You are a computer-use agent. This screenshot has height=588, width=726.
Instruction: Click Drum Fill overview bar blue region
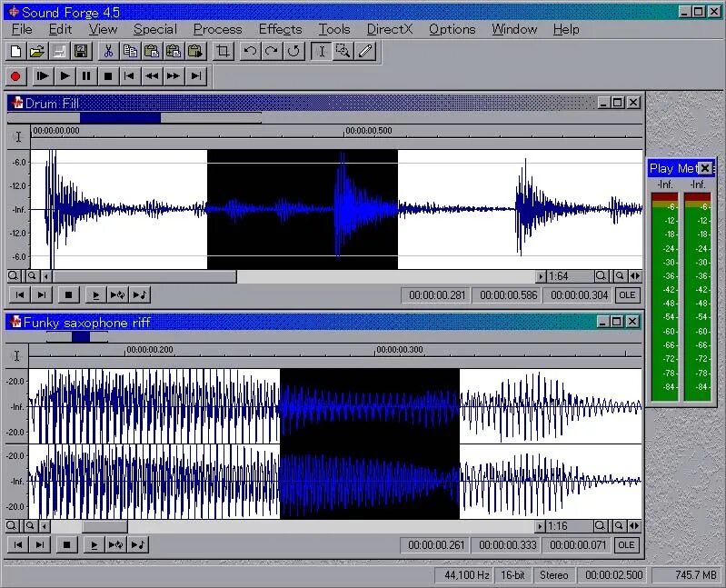(120, 117)
